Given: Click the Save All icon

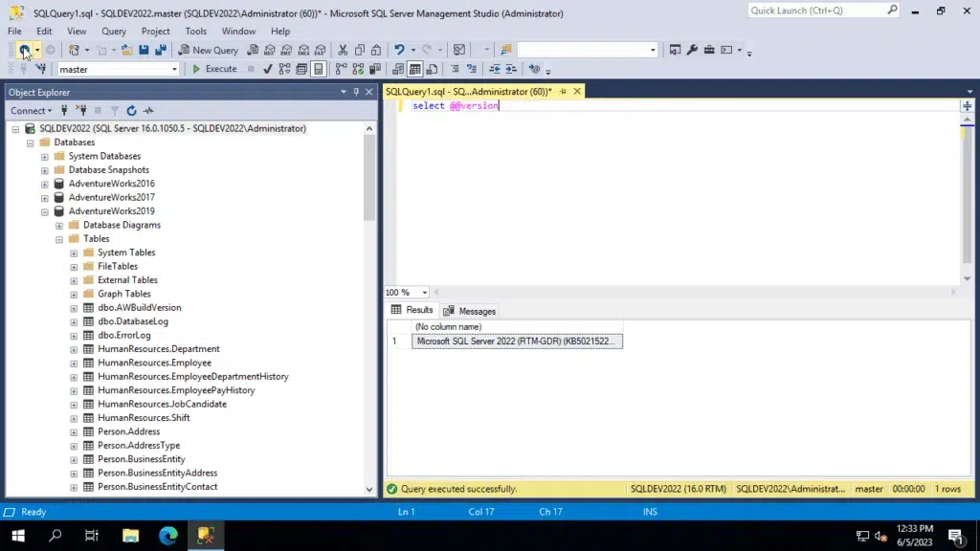Looking at the screenshot, I should [161, 50].
